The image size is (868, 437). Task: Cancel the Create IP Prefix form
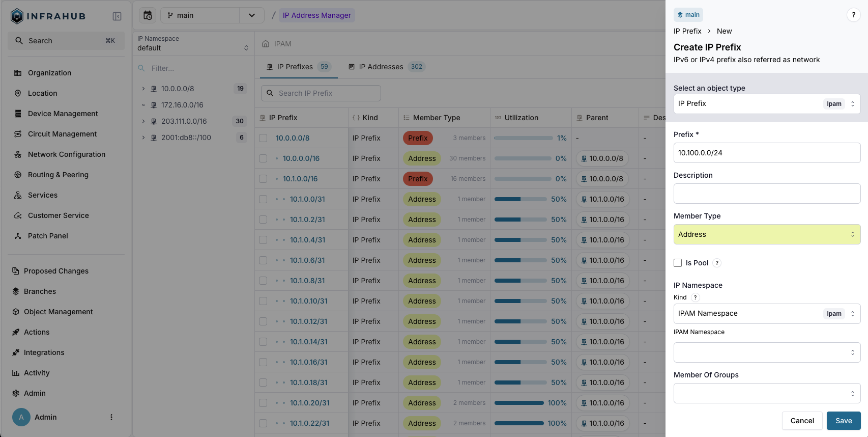(802, 421)
